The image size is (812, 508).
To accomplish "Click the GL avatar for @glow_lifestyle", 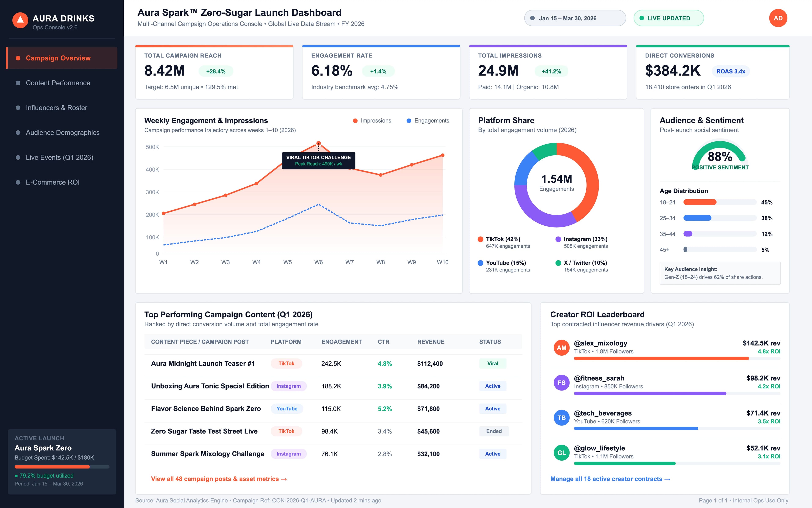I will [x=561, y=453].
